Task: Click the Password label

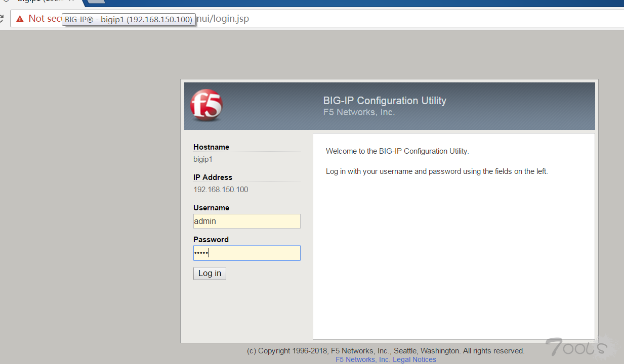Action: point(211,240)
